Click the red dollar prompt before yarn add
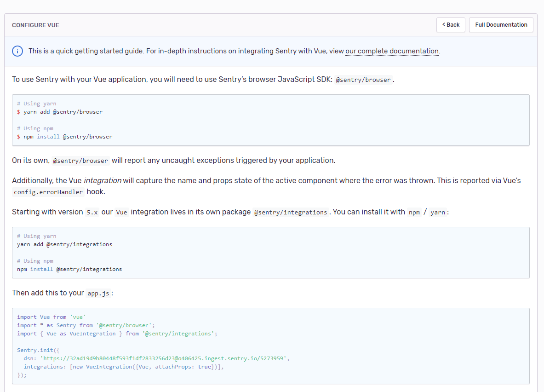The height and width of the screenshot is (392, 544). 19,112
